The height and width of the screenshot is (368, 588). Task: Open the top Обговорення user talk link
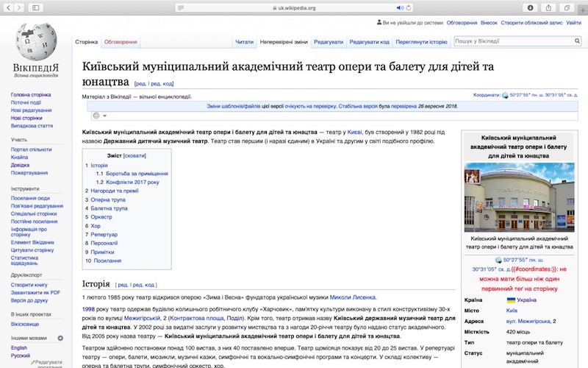pyautogui.click(x=462, y=23)
